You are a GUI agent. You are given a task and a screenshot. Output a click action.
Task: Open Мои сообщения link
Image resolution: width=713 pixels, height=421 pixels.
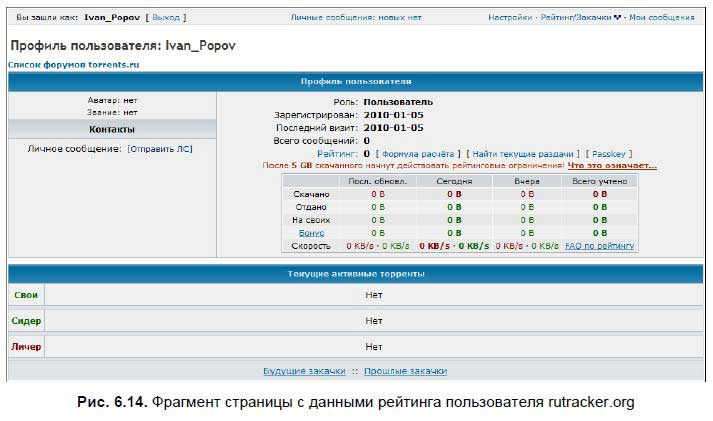662,18
